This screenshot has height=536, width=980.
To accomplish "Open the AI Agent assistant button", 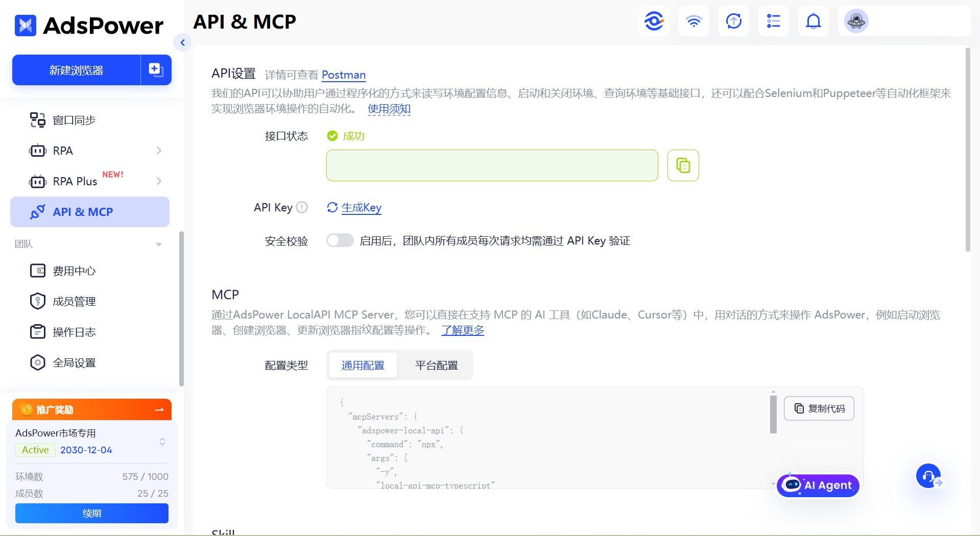I will (x=818, y=485).
